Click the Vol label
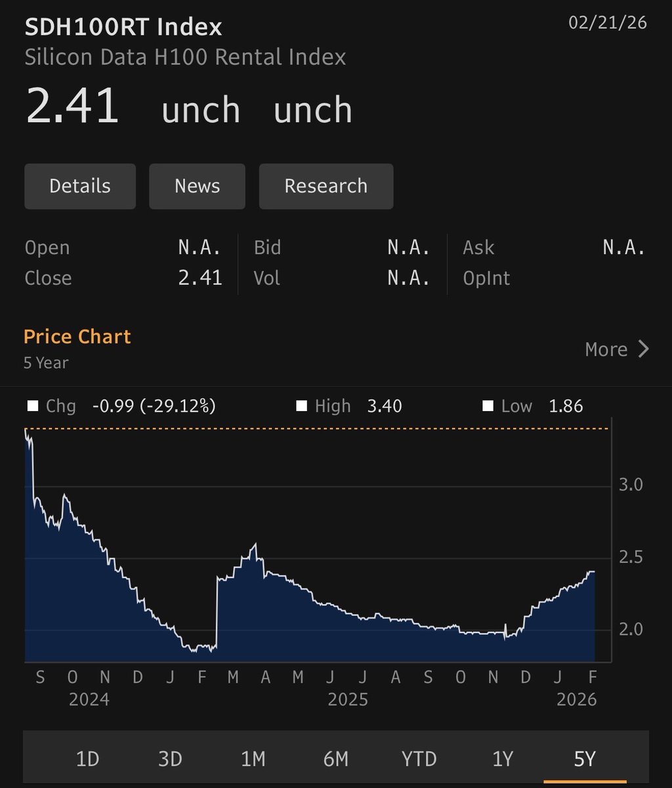The width and height of the screenshot is (672, 788). coord(267,278)
